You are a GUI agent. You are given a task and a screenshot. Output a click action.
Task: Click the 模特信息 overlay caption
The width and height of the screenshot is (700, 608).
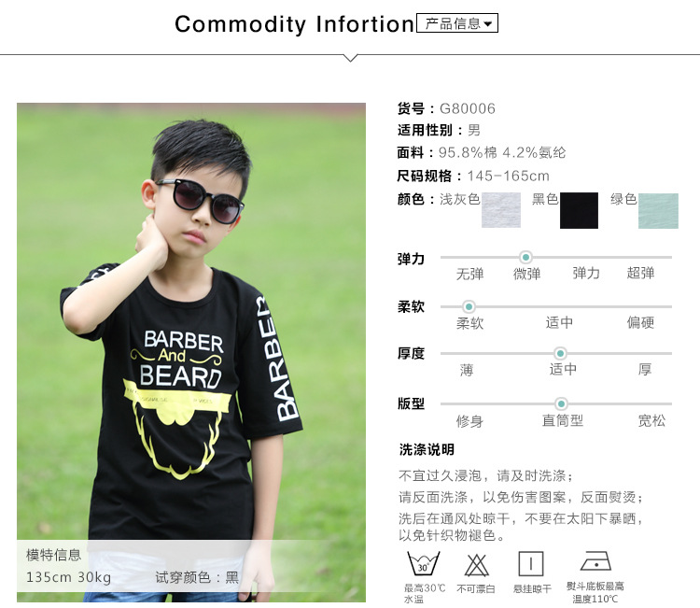[53, 555]
